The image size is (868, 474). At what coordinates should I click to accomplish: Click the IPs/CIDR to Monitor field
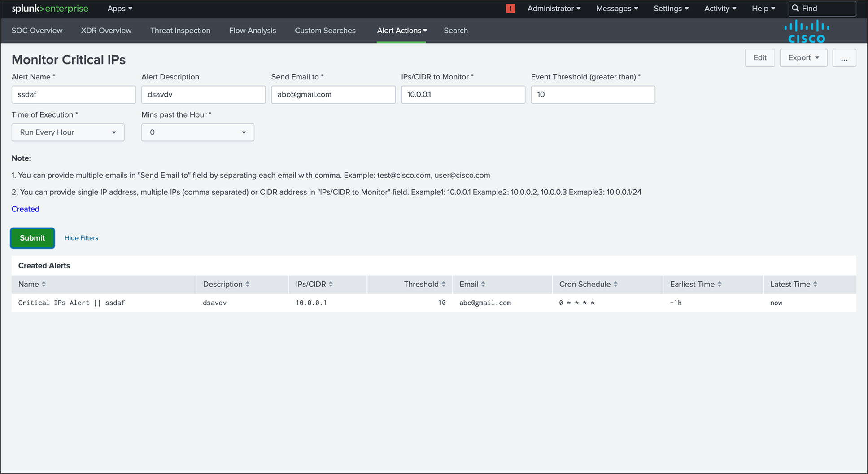(x=463, y=95)
